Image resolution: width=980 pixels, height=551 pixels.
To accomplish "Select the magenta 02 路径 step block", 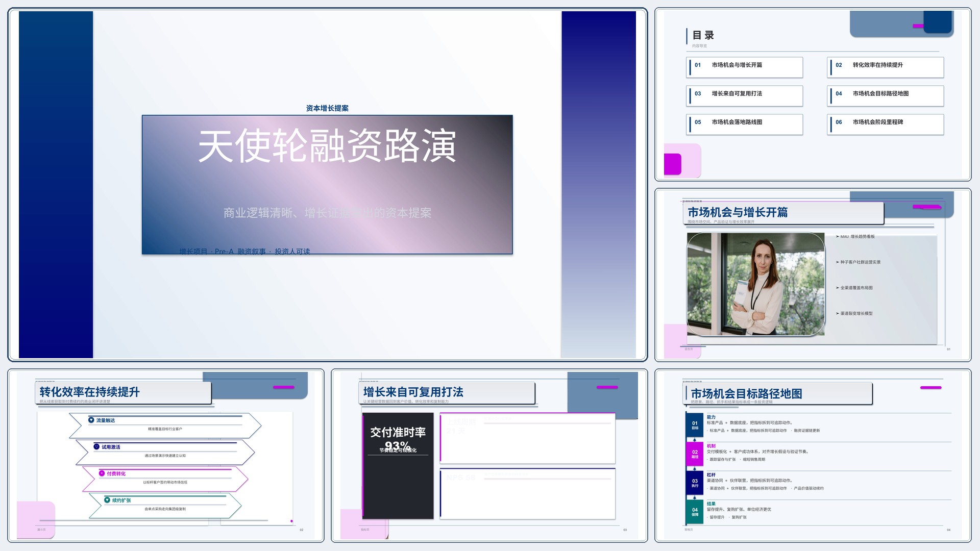I will (695, 454).
